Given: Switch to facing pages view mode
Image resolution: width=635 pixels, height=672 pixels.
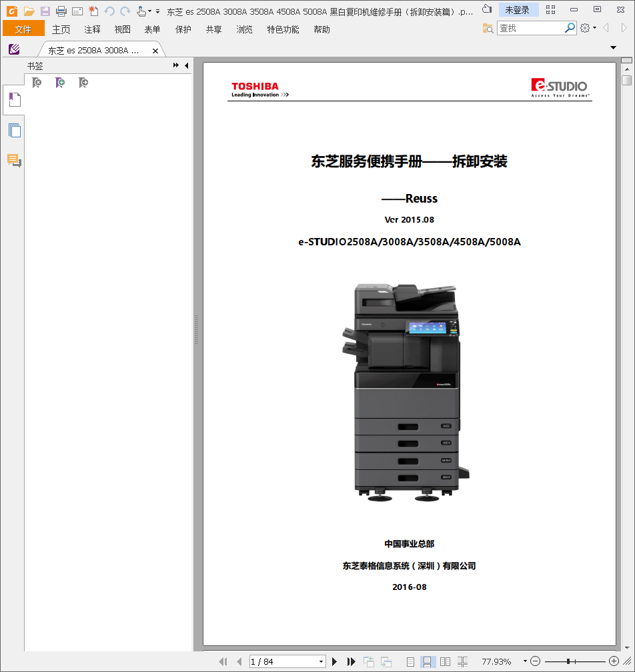Looking at the screenshot, I should click(445, 662).
